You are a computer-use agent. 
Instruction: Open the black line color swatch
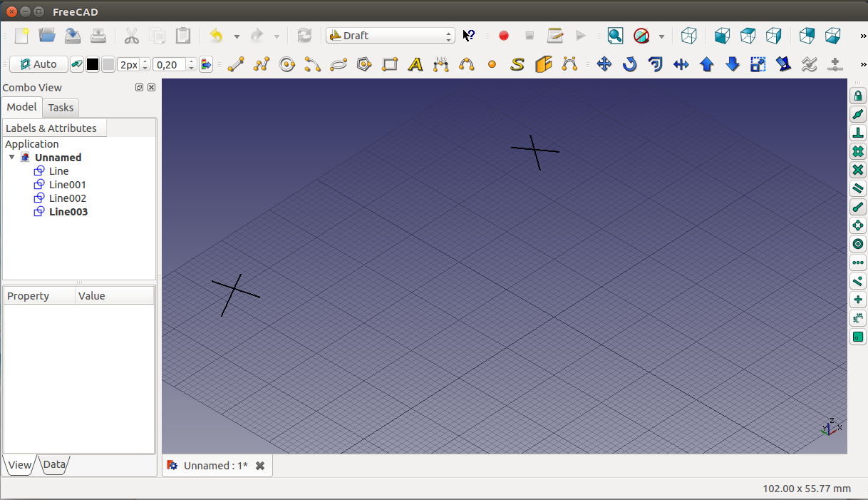tap(93, 65)
